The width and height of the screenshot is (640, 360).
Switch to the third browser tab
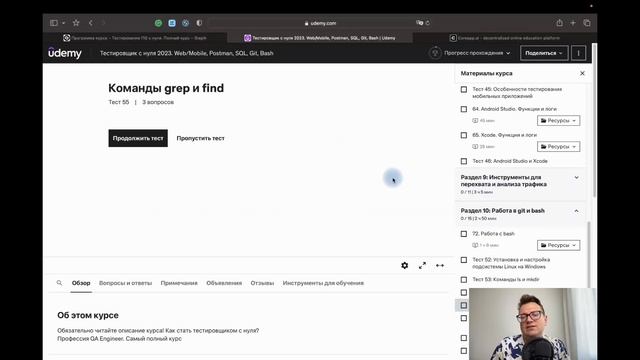coord(504,38)
